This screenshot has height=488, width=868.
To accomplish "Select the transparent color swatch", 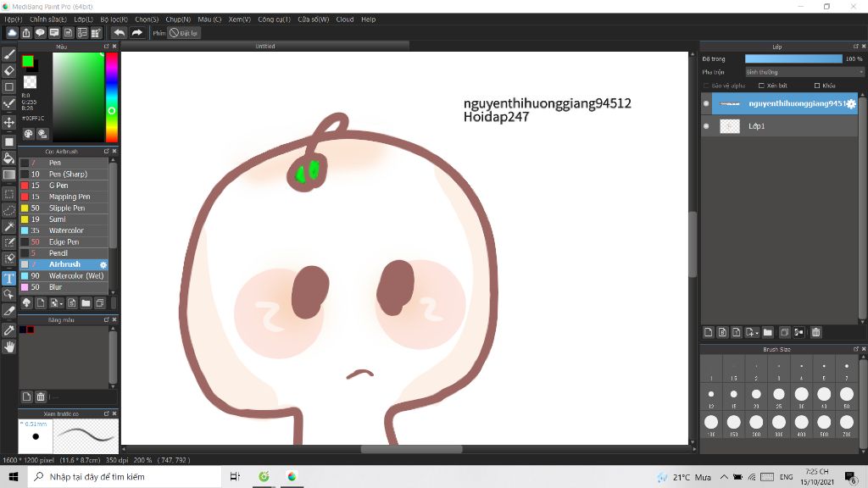I will pos(30,82).
